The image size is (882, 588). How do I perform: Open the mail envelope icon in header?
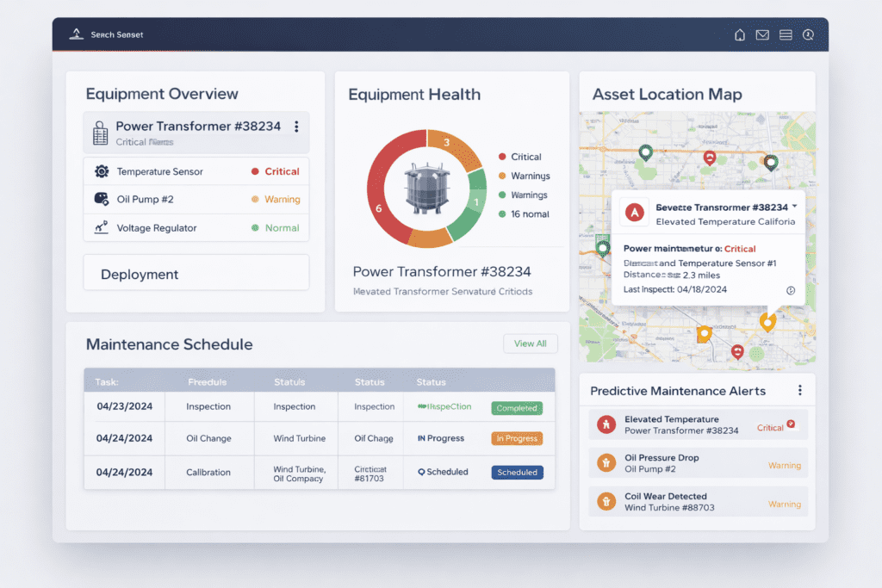[x=762, y=34]
